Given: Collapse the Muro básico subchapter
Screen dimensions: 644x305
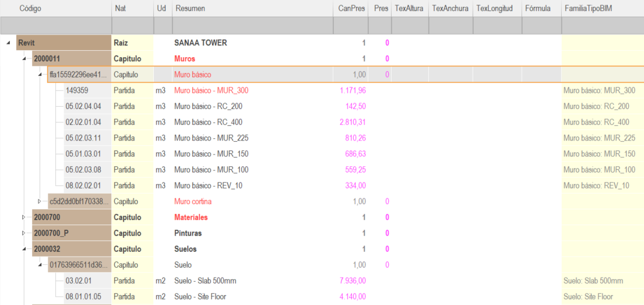Looking at the screenshot, I should [40, 75].
